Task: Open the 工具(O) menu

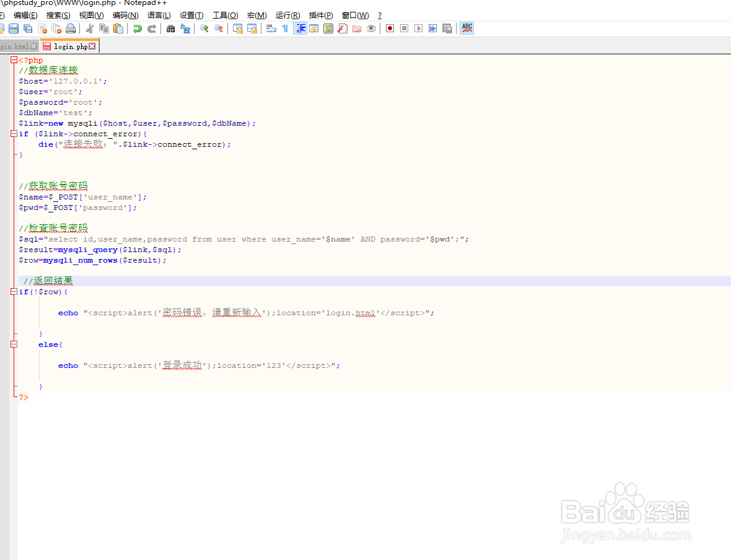Action: 225,15
